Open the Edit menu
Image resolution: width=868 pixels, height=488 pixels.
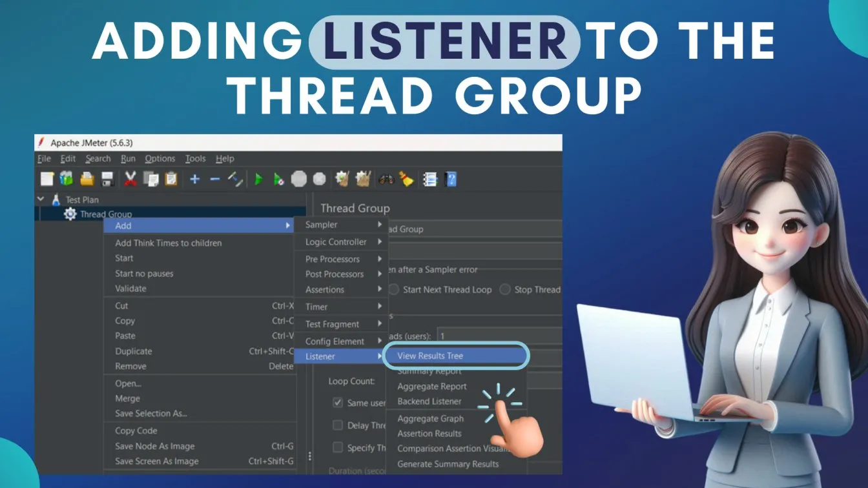point(68,159)
